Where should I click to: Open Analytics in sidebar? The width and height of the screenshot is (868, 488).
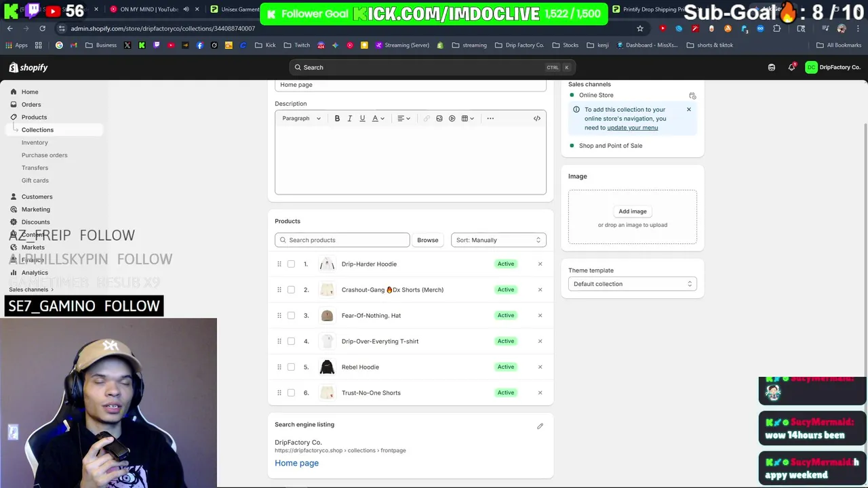35,272
